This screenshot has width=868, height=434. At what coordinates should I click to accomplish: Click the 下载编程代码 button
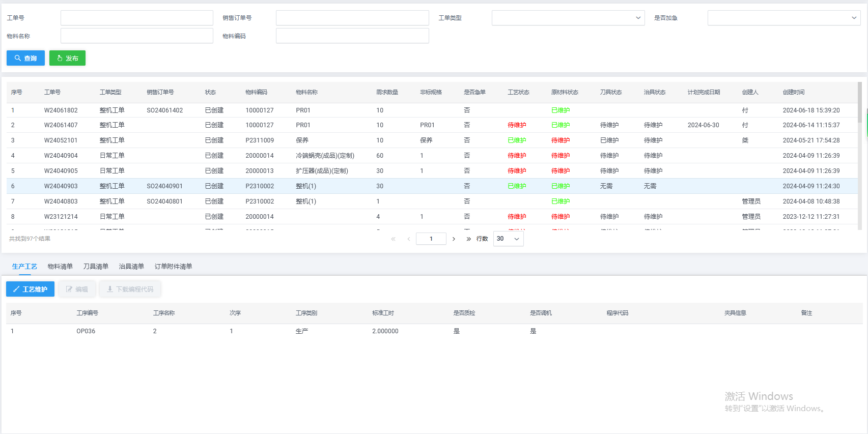click(130, 289)
